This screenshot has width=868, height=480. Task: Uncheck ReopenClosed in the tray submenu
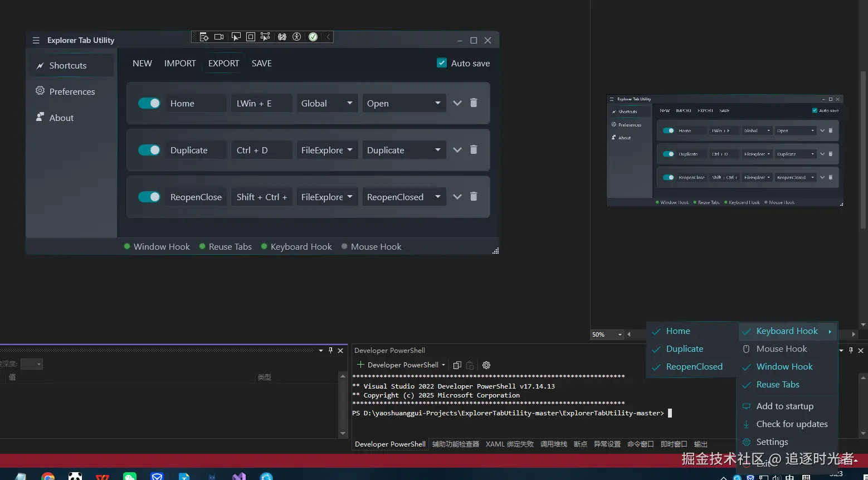pyautogui.click(x=692, y=367)
